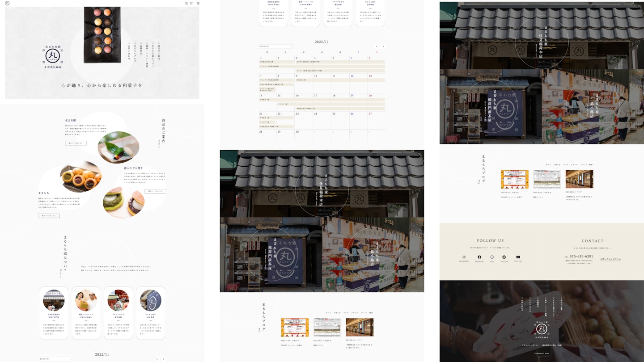The width and height of the screenshot is (644, 362).
Task: Click the purchase page button under the まるもち description
Action: click(x=49, y=215)
